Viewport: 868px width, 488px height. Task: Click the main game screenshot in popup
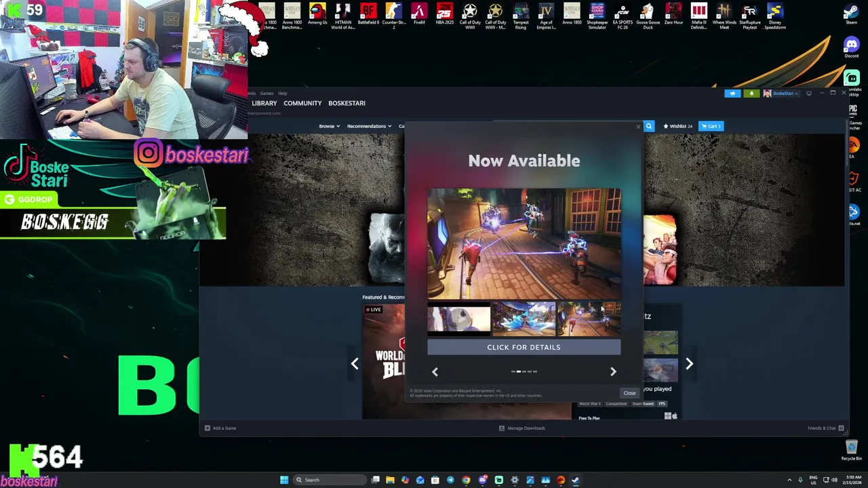click(524, 244)
